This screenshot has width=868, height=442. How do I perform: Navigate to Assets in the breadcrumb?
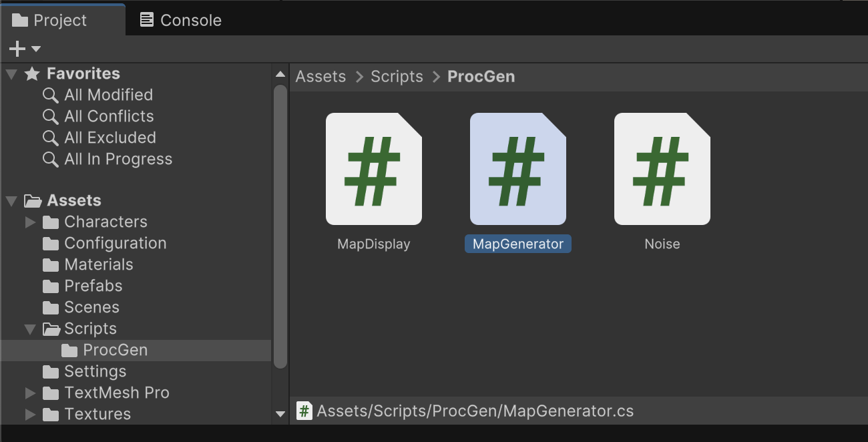(x=320, y=77)
